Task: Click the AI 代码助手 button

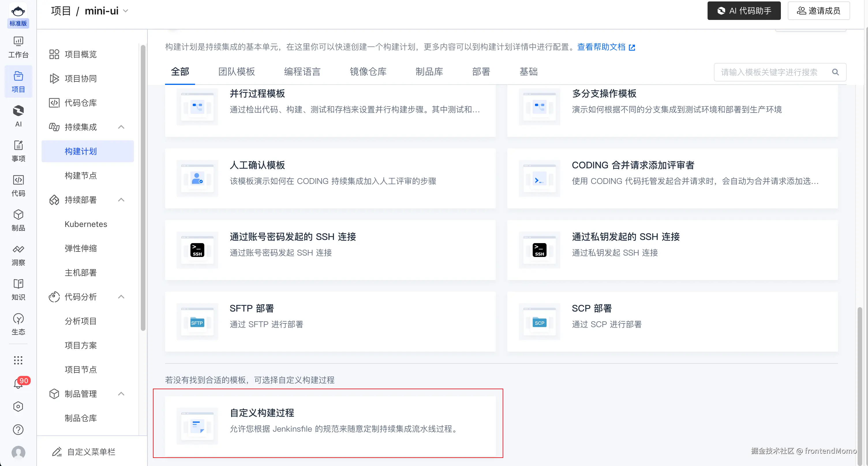Action: point(744,11)
